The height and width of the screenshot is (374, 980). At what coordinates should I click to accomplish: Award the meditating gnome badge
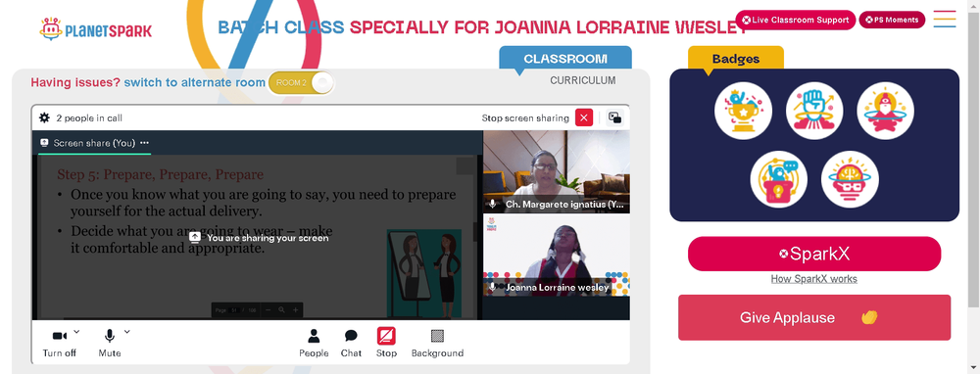click(x=886, y=111)
